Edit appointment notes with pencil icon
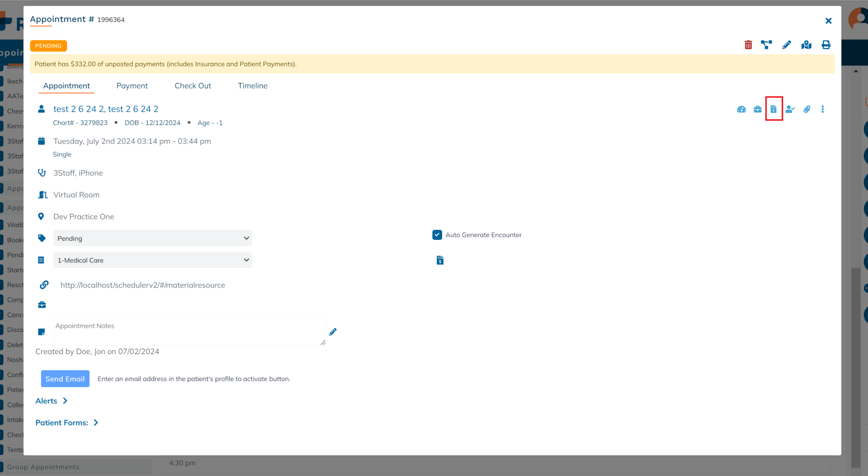The height and width of the screenshot is (476, 868). (x=333, y=332)
